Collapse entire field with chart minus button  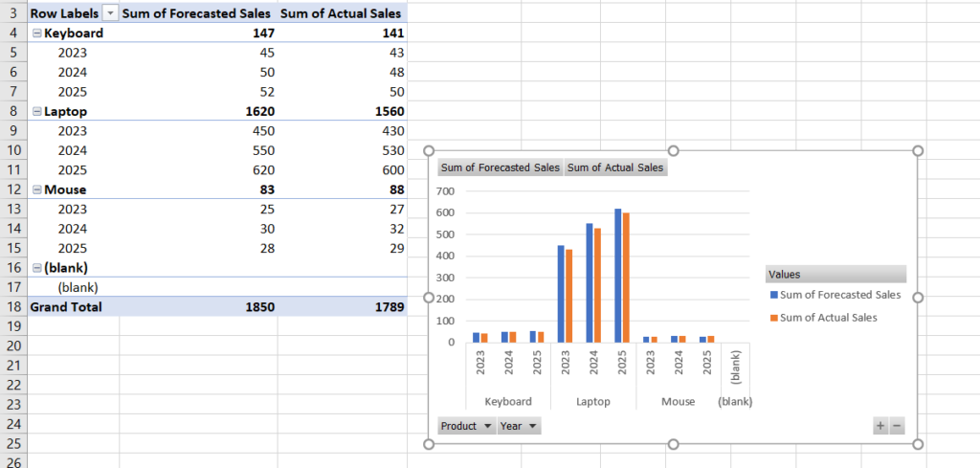897,426
